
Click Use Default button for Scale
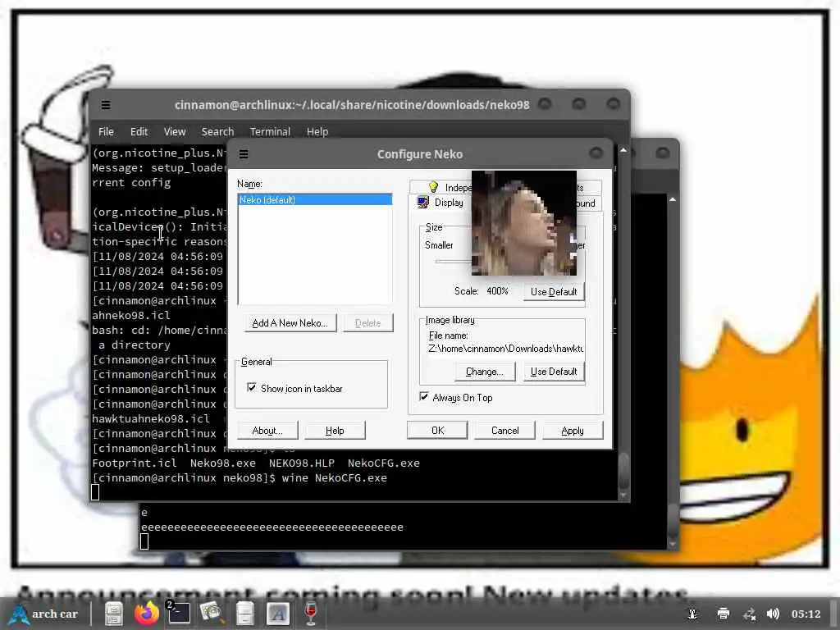554,292
